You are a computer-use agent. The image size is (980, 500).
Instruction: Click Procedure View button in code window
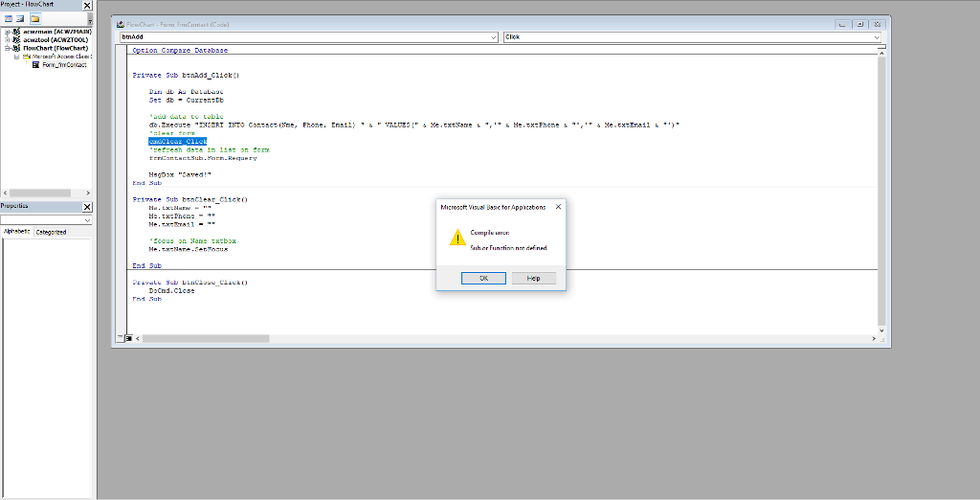pos(120,338)
